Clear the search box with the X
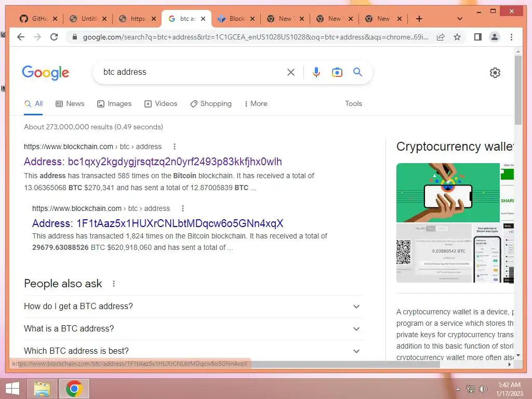 click(291, 72)
